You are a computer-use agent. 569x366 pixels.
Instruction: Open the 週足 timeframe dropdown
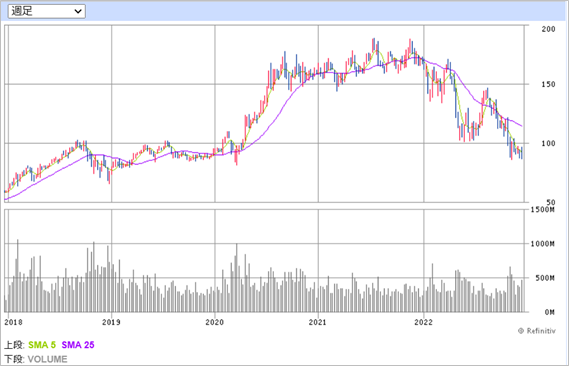pos(46,11)
